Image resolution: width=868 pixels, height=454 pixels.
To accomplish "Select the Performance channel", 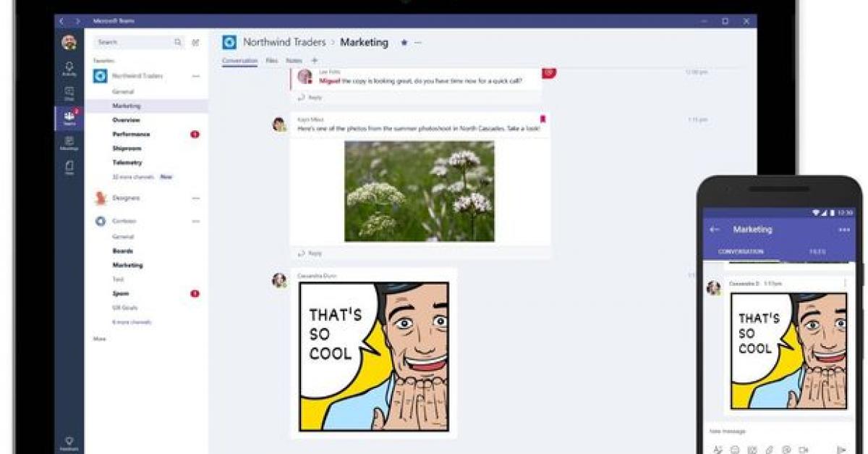I will click(x=131, y=134).
